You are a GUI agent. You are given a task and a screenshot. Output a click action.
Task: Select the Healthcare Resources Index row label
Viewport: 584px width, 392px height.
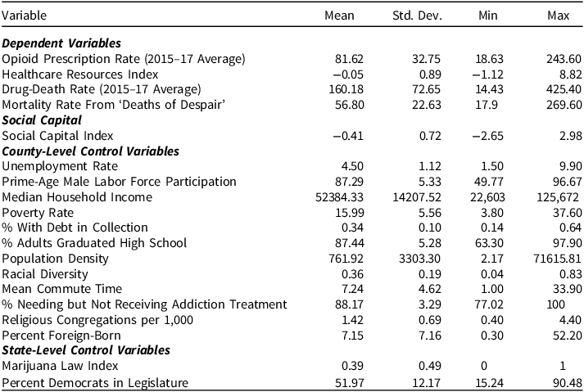[80, 74]
